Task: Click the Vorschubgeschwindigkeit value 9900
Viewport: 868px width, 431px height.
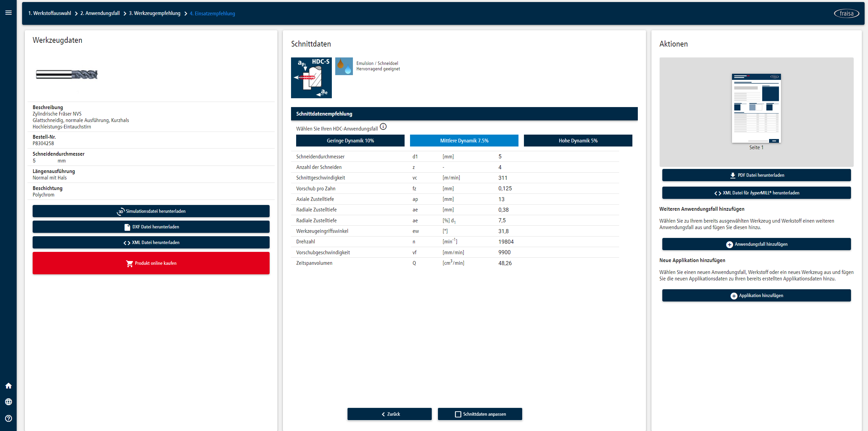Action: pos(505,252)
